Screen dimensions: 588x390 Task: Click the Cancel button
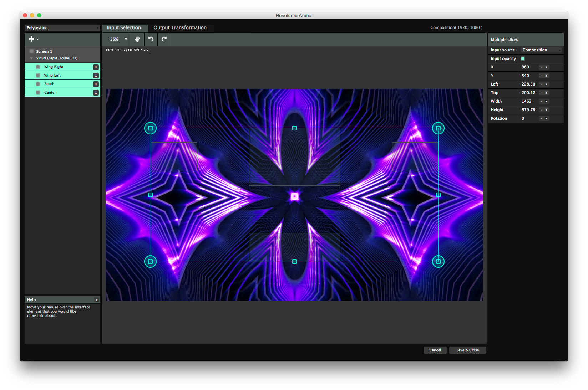pos(435,350)
